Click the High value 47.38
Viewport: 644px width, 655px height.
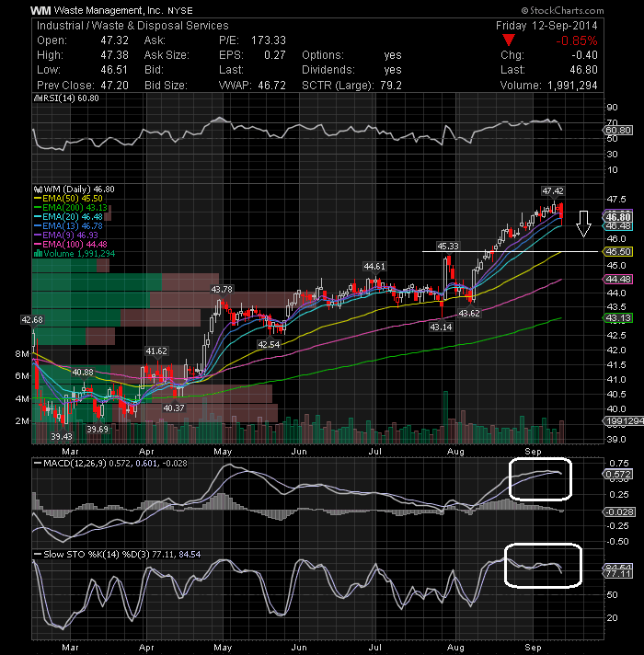coord(114,55)
